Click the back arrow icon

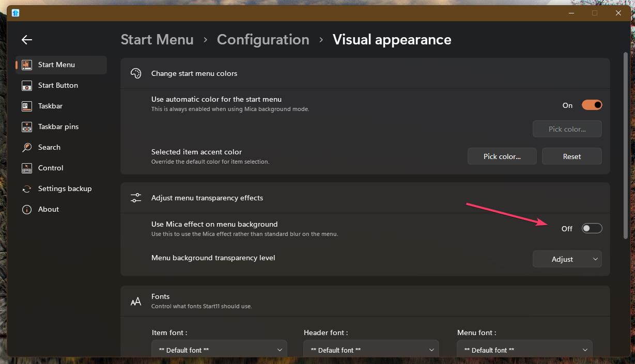[x=27, y=40]
